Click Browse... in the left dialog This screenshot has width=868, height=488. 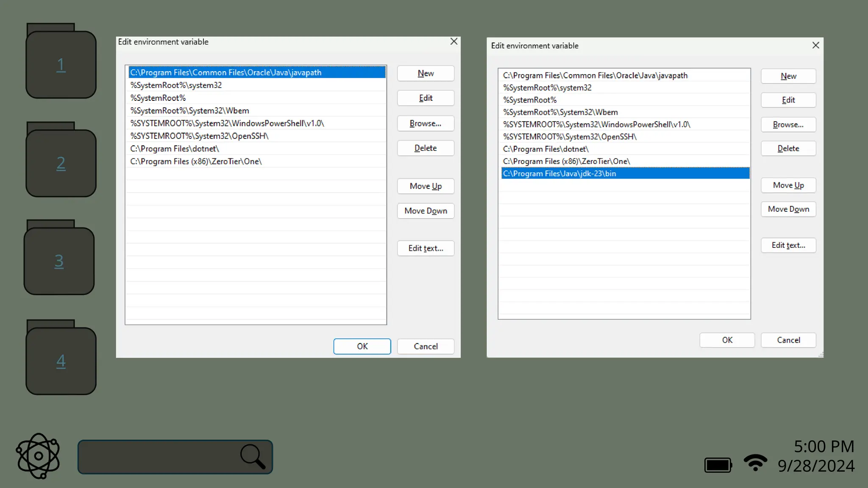click(x=426, y=123)
